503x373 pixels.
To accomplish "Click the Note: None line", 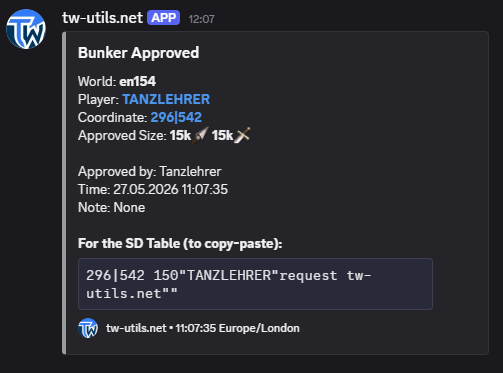I will (111, 208).
